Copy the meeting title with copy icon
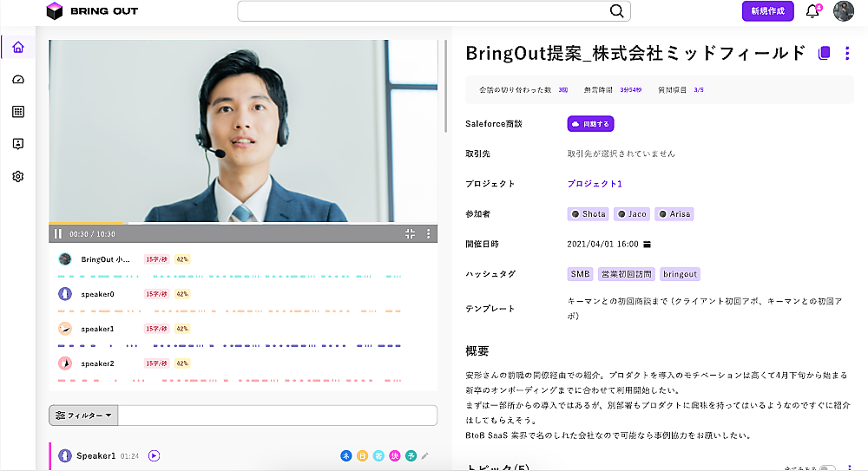Image resolution: width=868 pixels, height=471 pixels. coord(824,53)
